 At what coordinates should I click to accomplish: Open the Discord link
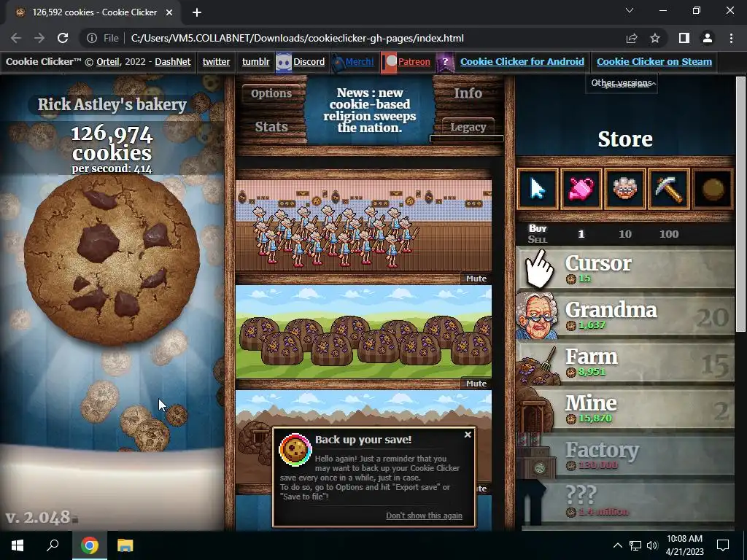tap(309, 61)
